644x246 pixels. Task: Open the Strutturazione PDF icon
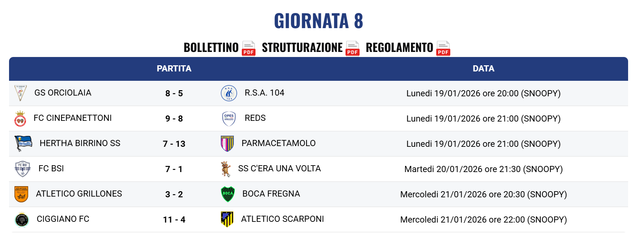(352, 48)
